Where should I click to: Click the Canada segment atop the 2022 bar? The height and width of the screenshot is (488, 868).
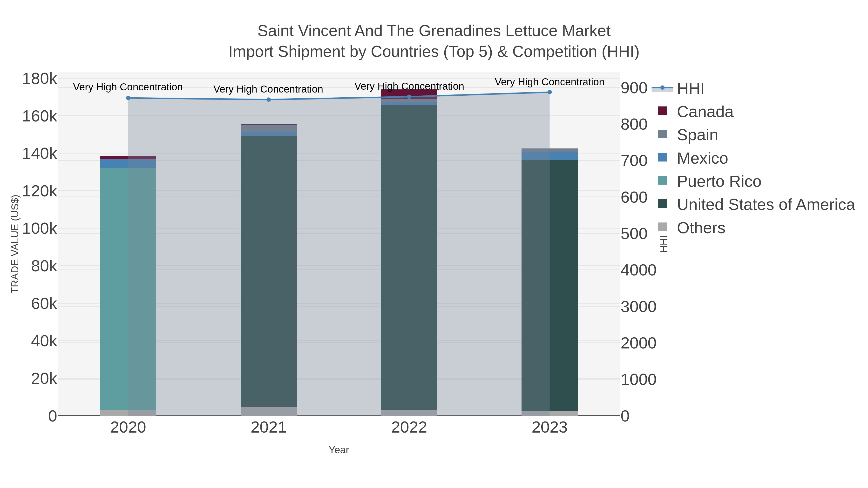pyautogui.click(x=409, y=94)
